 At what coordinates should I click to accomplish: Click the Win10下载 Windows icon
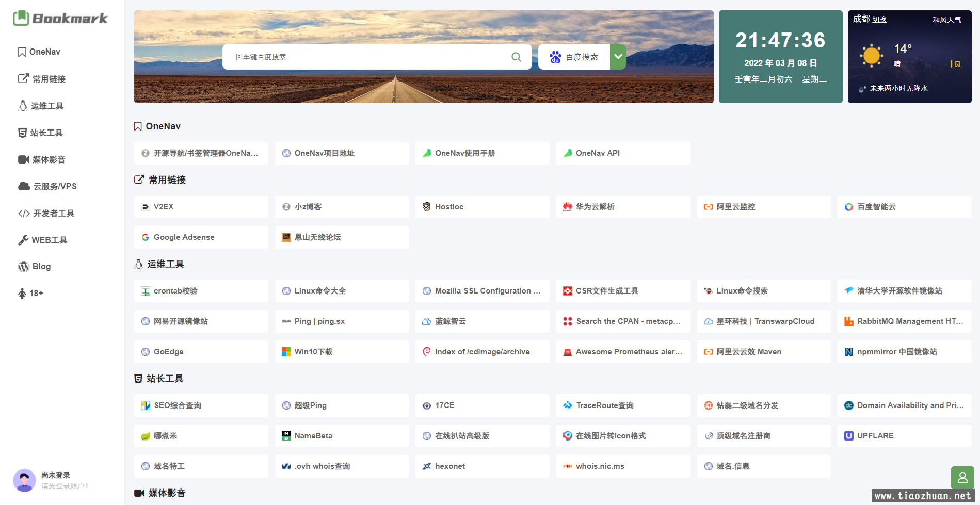pos(286,352)
